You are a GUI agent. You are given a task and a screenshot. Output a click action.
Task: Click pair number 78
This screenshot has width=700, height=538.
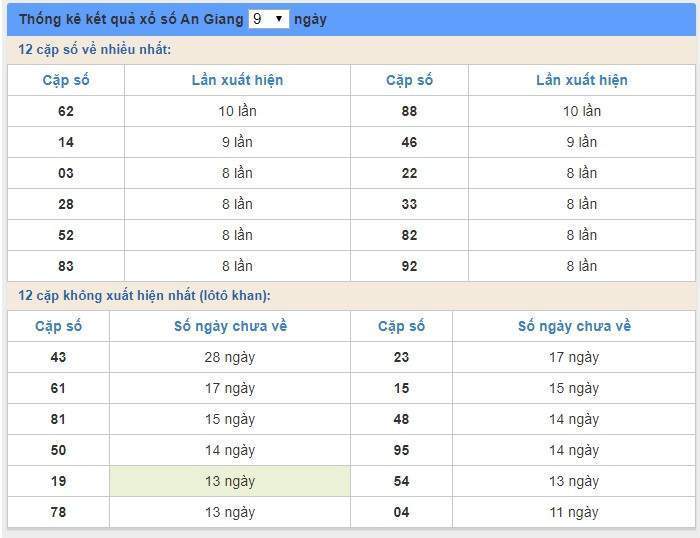coord(58,512)
